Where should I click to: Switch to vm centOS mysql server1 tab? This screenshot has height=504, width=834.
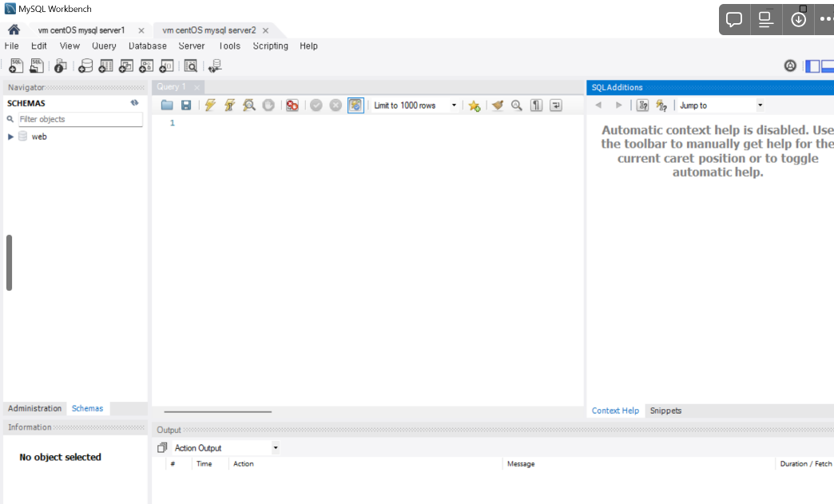[81, 30]
